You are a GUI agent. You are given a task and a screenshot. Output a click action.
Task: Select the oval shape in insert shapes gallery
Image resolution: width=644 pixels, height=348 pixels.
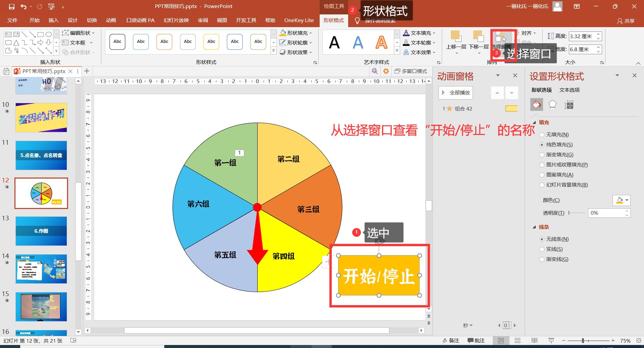tap(49, 34)
